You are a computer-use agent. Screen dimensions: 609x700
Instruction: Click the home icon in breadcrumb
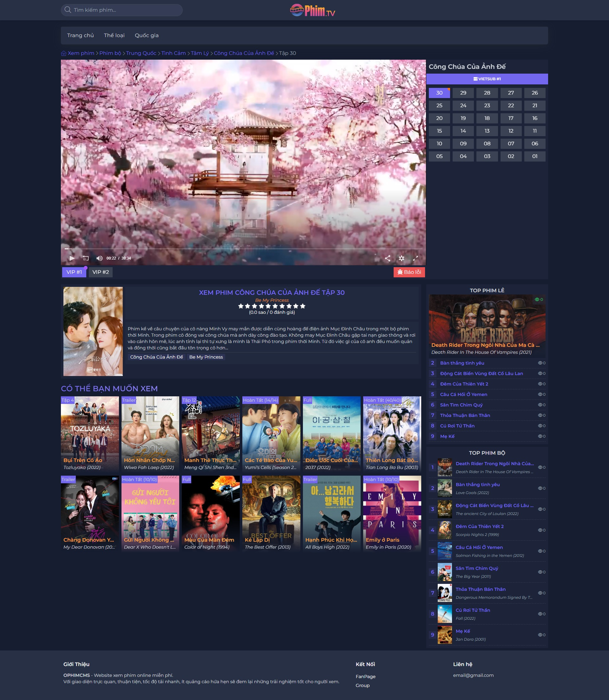pos(63,53)
